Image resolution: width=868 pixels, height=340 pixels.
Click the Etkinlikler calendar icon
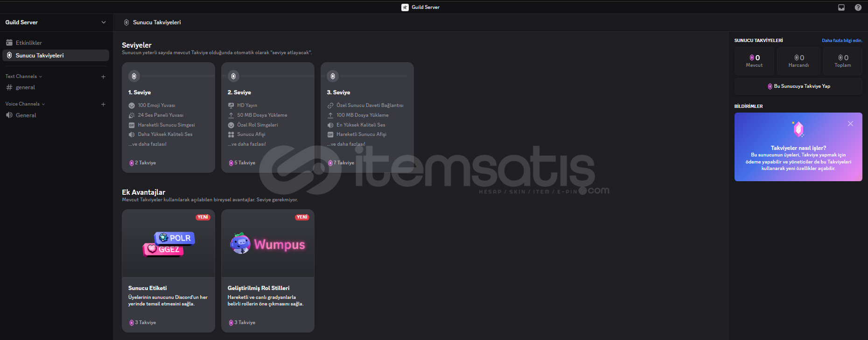tap(9, 42)
